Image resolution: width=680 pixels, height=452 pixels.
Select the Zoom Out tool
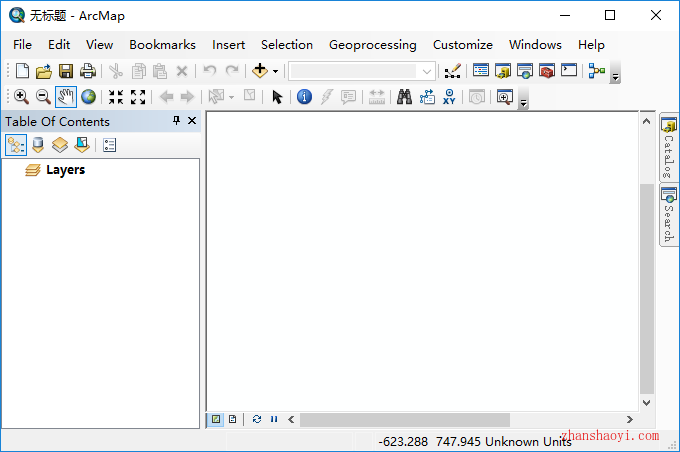[x=43, y=97]
